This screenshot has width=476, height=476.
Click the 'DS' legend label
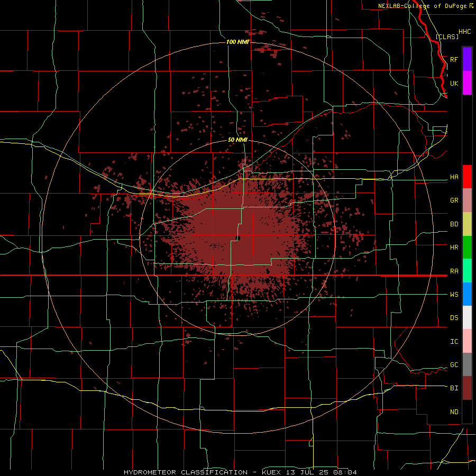pyautogui.click(x=454, y=317)
